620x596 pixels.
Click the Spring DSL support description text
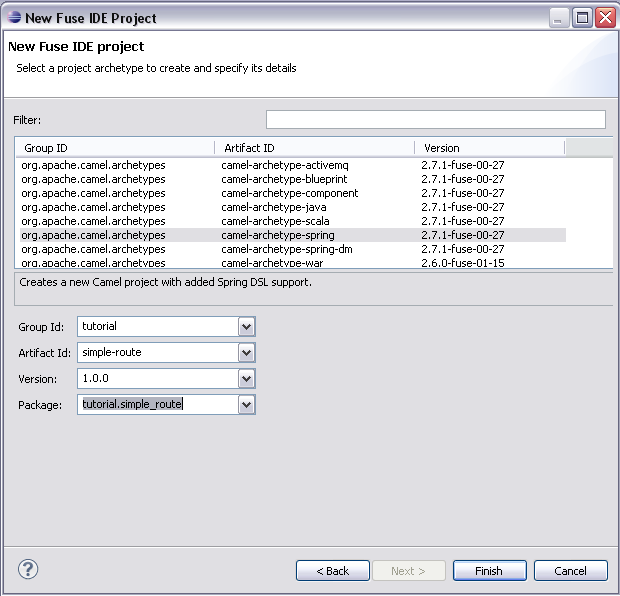[165, 282]
